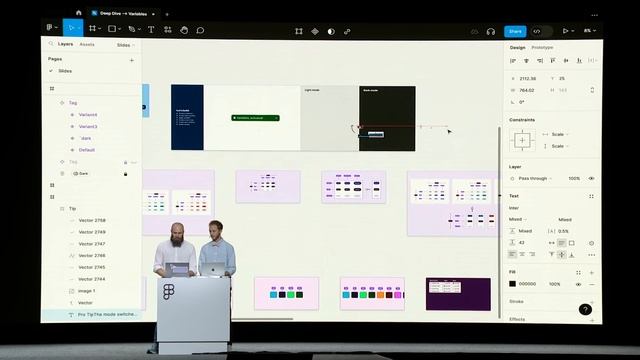Open horizontal constraint Scale dropdown

[560, 134]
